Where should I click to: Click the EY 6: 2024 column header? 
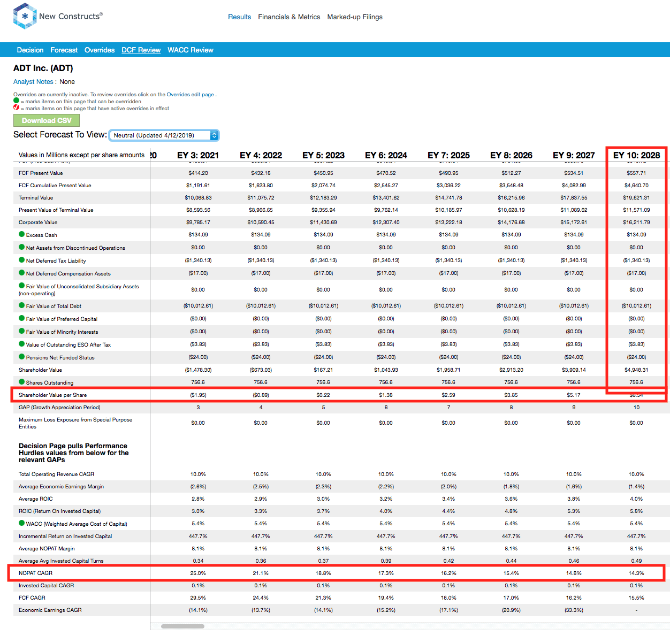point(386,155)
